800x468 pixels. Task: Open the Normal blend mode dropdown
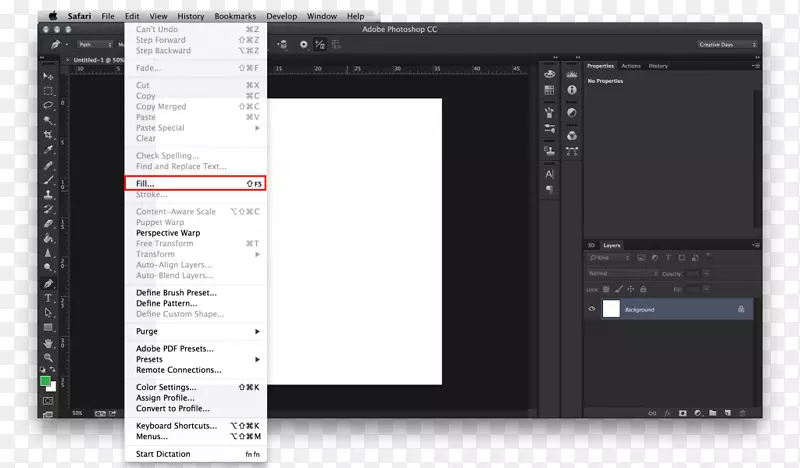click(x=620, y=273)
